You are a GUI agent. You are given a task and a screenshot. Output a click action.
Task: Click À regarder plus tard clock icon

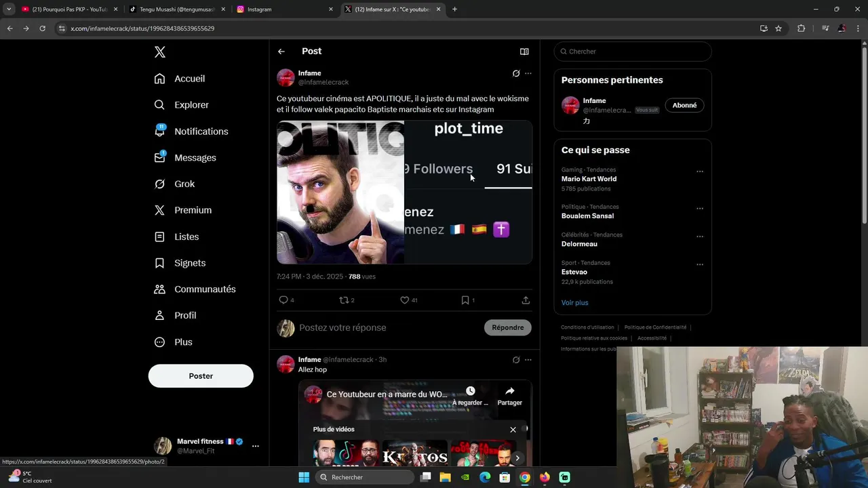pos(471,391)
